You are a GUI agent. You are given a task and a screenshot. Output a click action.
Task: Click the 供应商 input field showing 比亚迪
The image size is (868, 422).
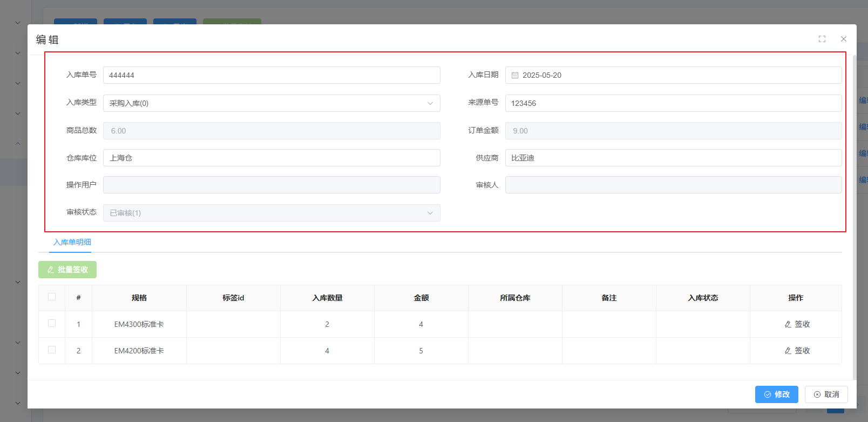click(x=673, y=158)
